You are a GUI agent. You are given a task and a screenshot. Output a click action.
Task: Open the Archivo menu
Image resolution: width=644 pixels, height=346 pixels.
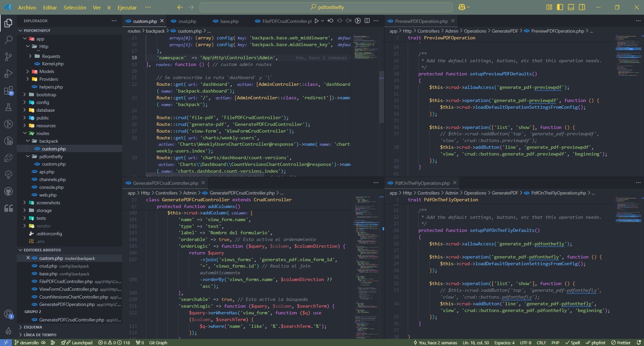27,7
